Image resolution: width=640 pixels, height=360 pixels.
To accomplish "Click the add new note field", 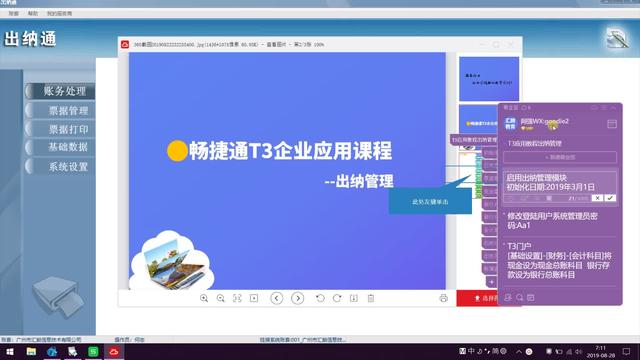I will tap(560, 157).
